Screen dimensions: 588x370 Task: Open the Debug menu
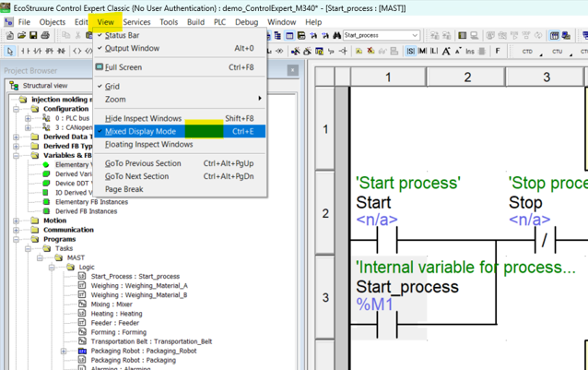246,22
